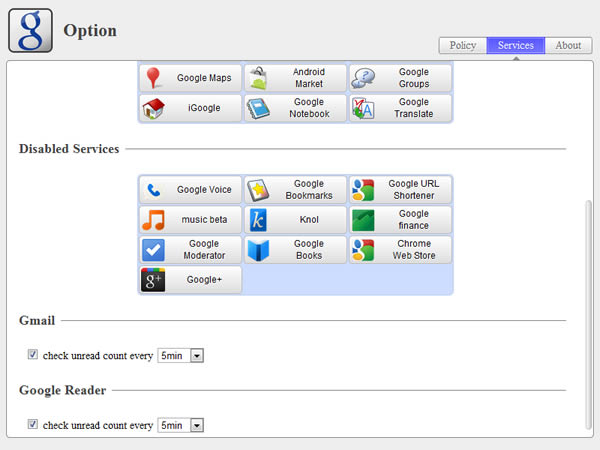Click the Google Maps red pin icon
Screen dimensions: 600x450
153,78
